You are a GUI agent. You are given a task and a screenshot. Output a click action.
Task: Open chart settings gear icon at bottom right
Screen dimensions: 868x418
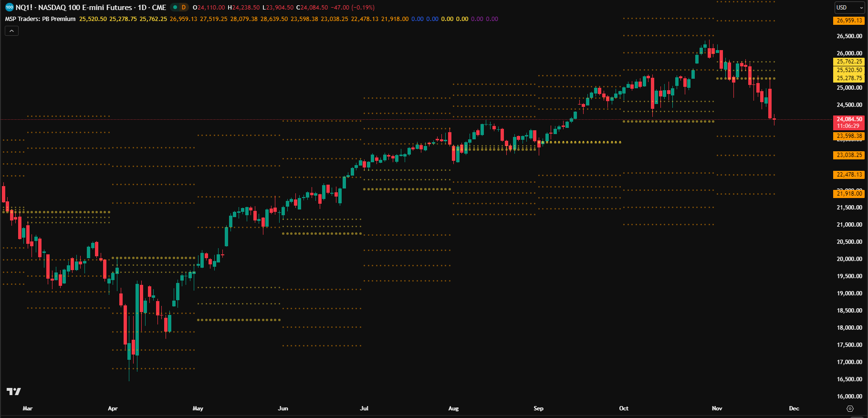coord(850,409)
